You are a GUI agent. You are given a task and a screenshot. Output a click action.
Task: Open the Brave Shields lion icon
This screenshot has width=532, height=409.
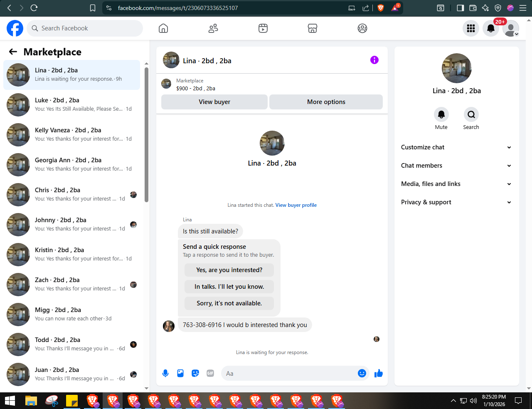point(380,8)
